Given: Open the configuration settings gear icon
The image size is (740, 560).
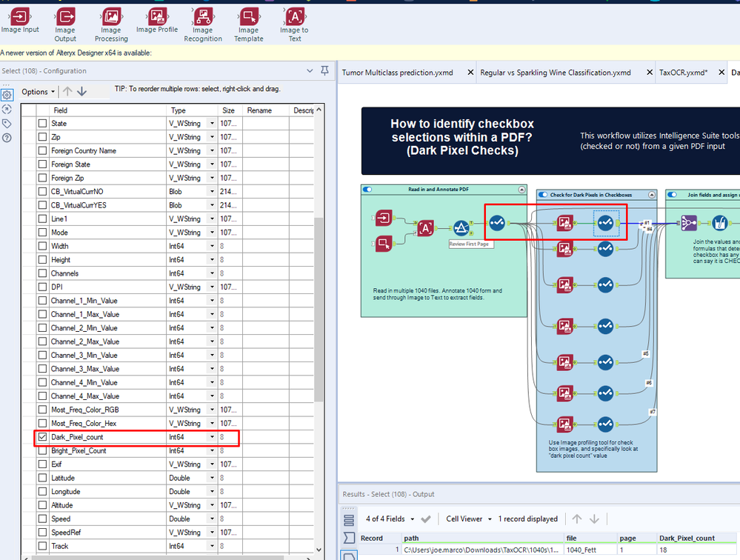Looking at the screenshot, I should click(x=7, y=95).
